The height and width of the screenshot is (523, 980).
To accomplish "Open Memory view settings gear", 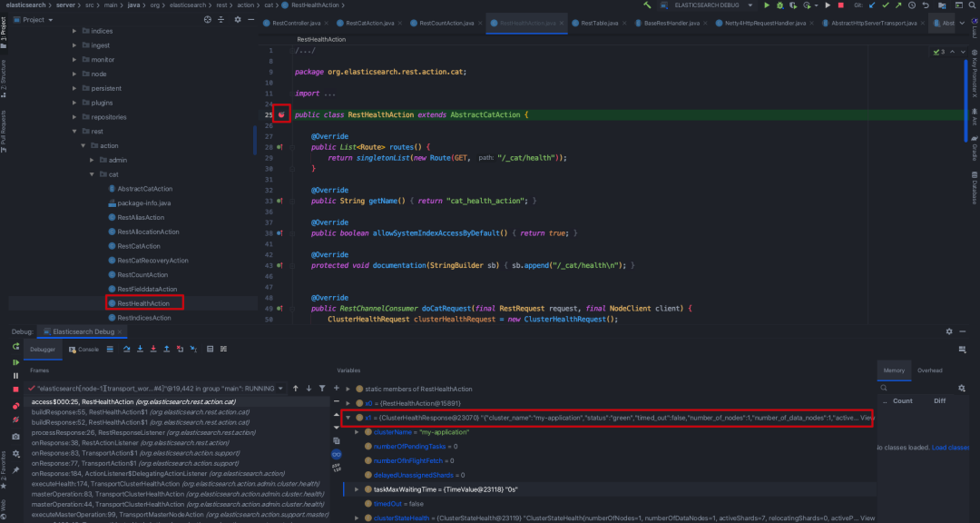I will [962, 388].
